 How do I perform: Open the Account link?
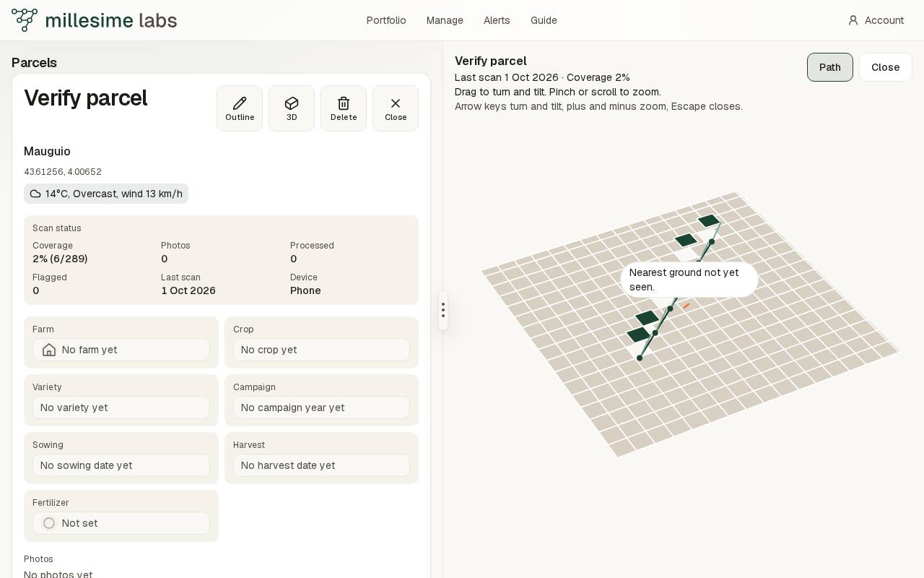click(x=876, y=20)
